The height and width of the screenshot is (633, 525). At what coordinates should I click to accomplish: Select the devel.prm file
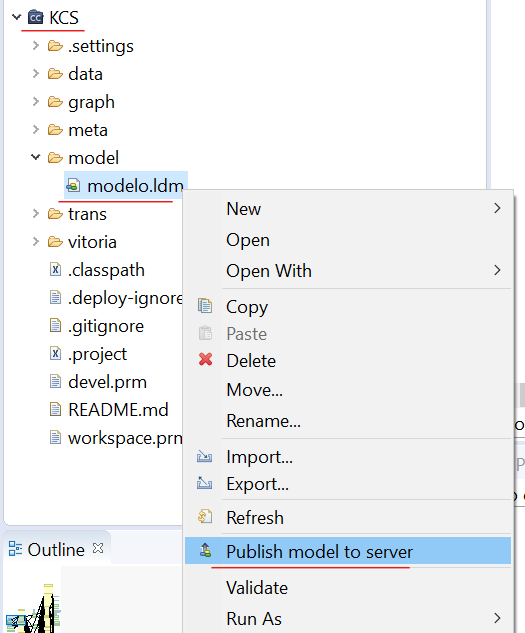click(107, 382)
